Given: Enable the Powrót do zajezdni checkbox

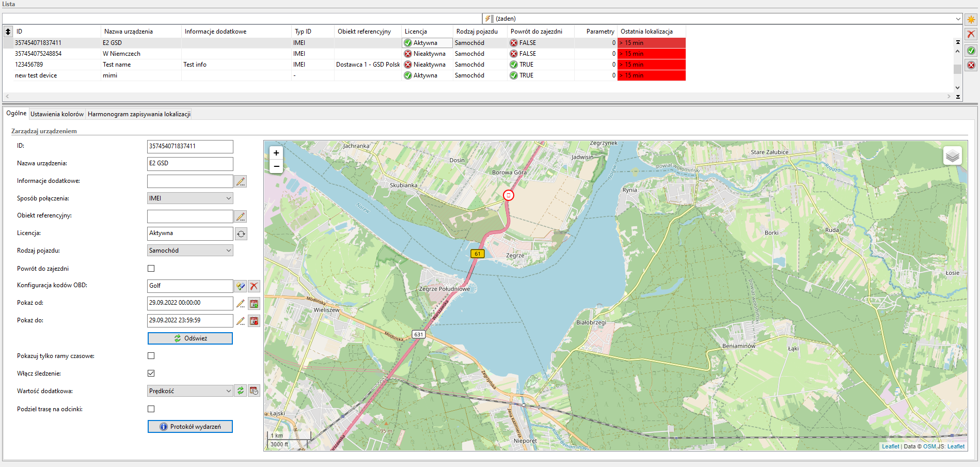Looking at the screenshot, I should 151,269.
